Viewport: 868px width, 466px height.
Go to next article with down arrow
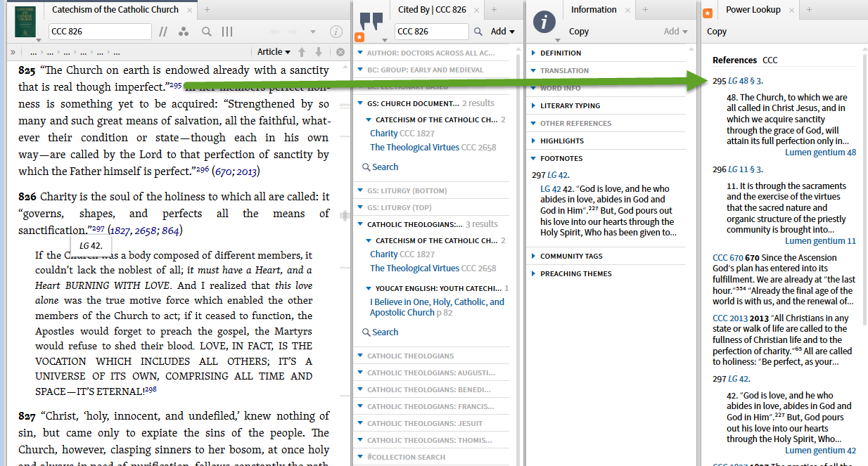[319, 52]
